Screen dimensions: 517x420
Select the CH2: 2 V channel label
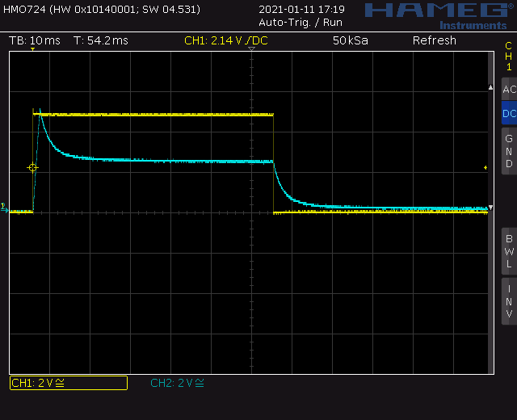pos(177,383)
